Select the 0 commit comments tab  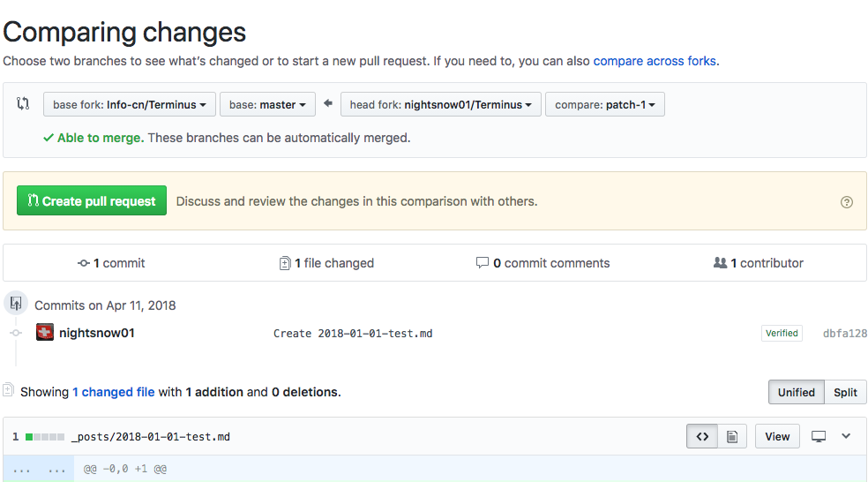point(542,263)
